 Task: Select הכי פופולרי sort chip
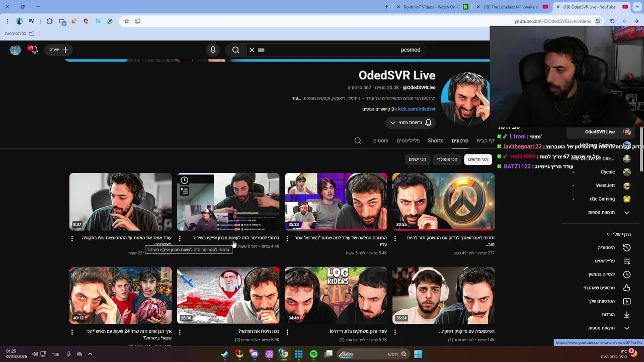point(447,159)
